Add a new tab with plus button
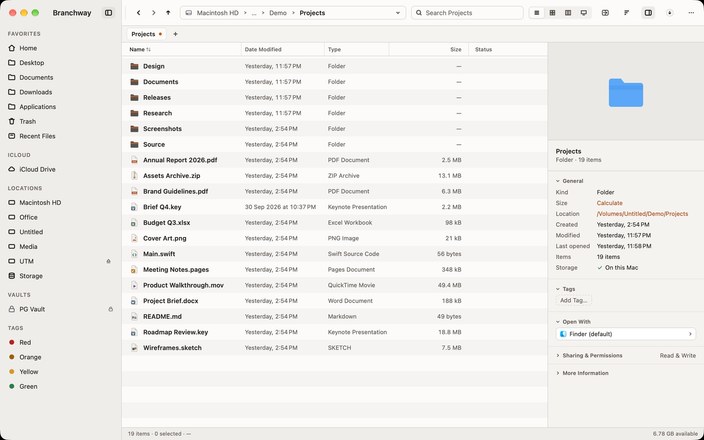The height and width of the screenshot is (440, 704). [176, 34]
